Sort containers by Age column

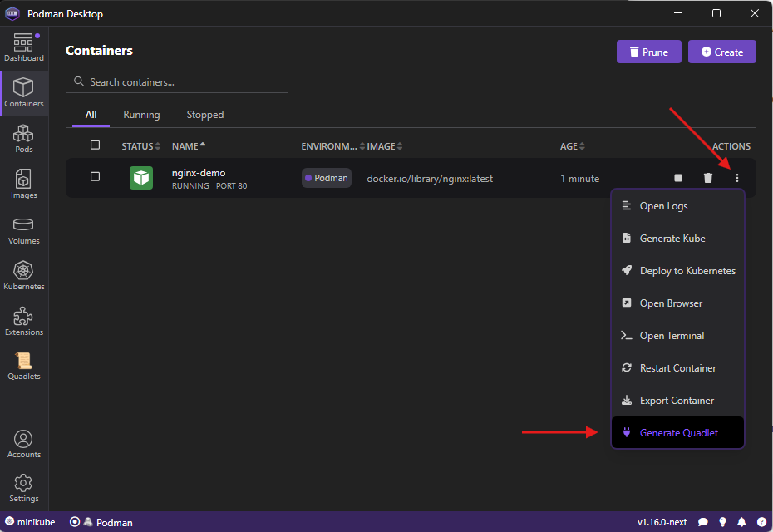pos(572,146)
